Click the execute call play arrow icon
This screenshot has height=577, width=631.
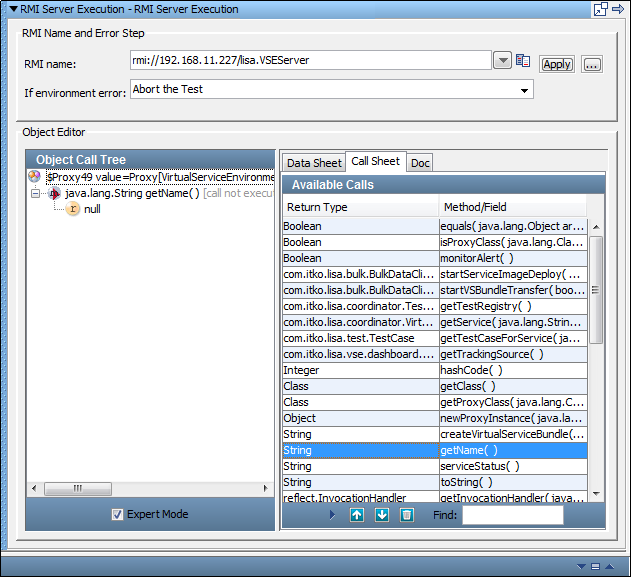coord(332,515)
